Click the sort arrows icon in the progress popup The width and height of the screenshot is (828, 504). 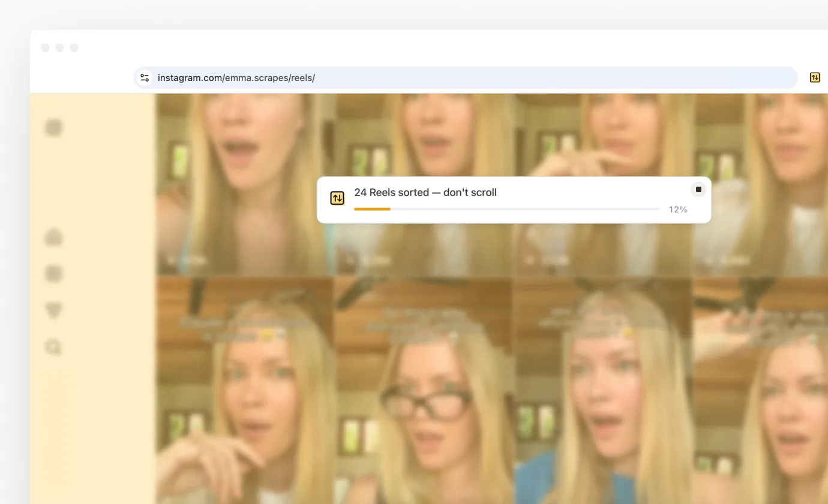(x=337, y=198)
